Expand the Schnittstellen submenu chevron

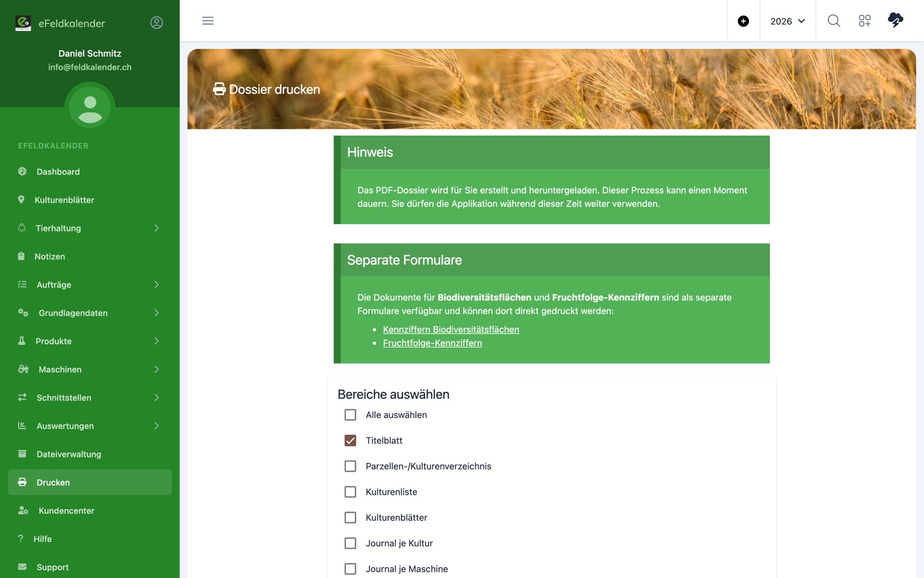pyautogui.click(x=157, y=397)
